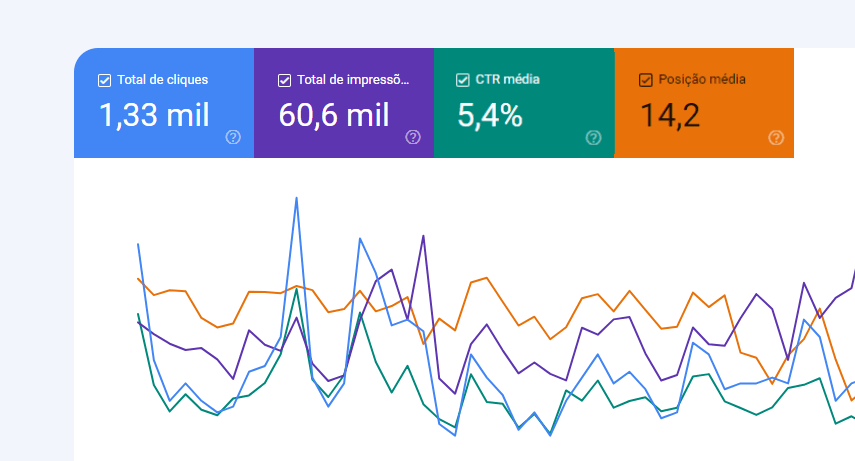
Task: Click help icon on Total de impressões card
Action: click(413, 137)
